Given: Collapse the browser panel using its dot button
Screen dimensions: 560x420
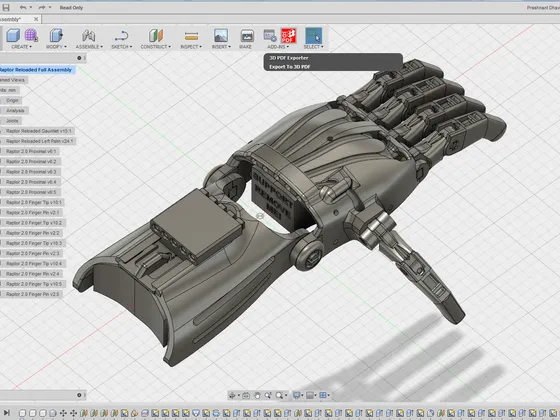Looking at the screenshot, I should coord(79,58).
